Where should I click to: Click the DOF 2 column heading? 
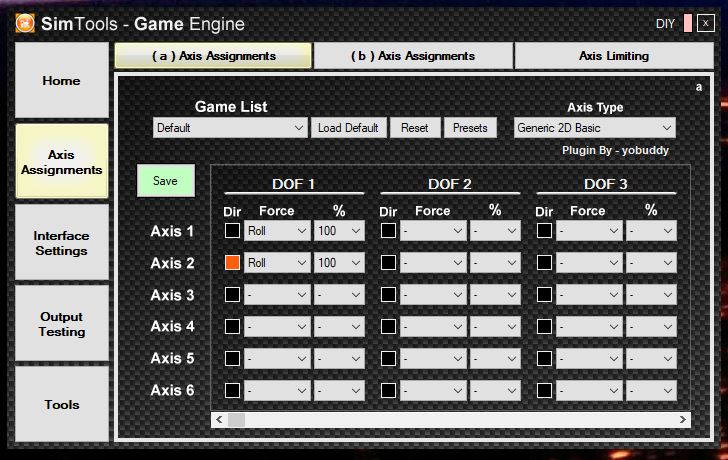point(449,184)
